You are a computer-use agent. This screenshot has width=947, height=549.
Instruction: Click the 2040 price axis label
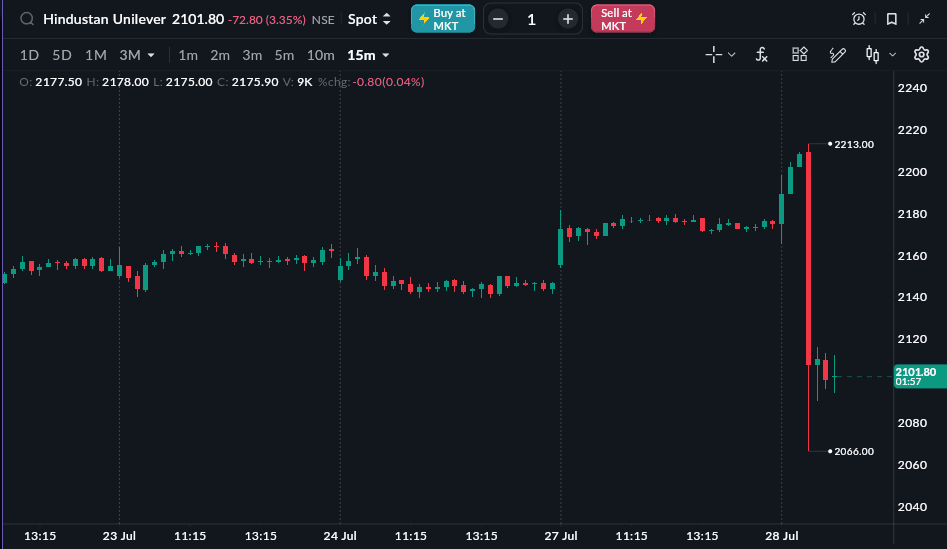(912, 507)
